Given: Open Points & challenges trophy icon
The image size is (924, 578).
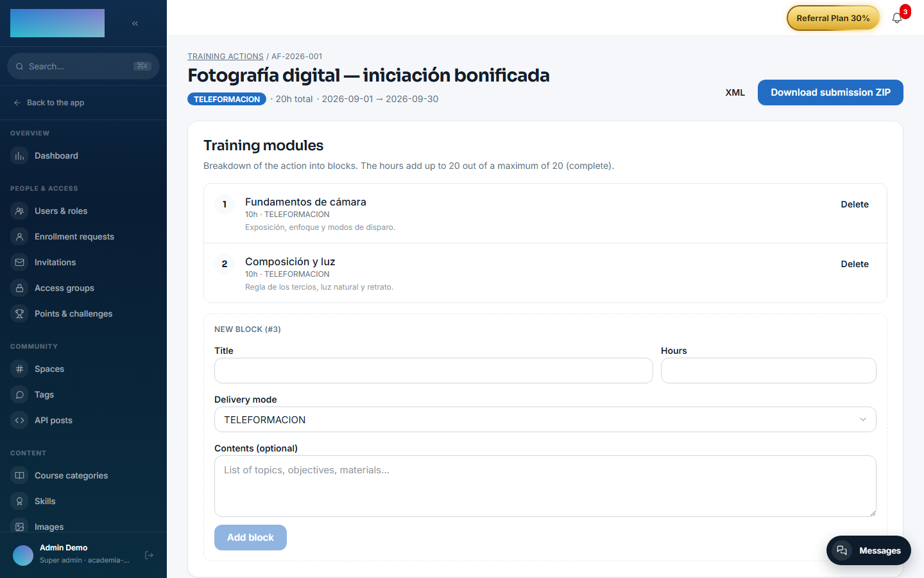Looking at the screenshot, I should pos(20,314).
